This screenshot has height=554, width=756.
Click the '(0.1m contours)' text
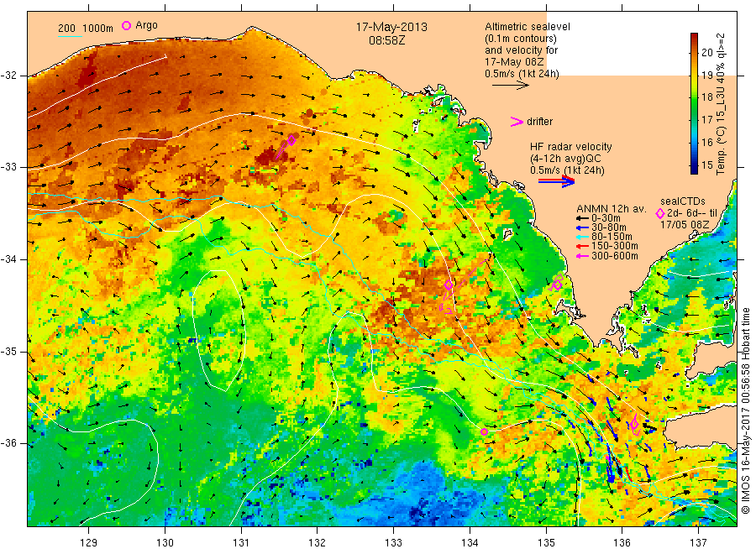pyautogui.click(x=521, y=39)
